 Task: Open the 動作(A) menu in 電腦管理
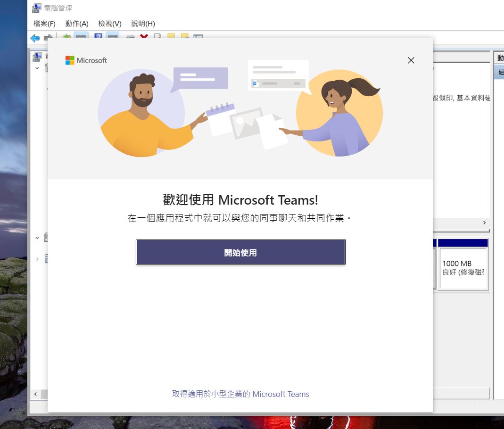coord(76,24)
